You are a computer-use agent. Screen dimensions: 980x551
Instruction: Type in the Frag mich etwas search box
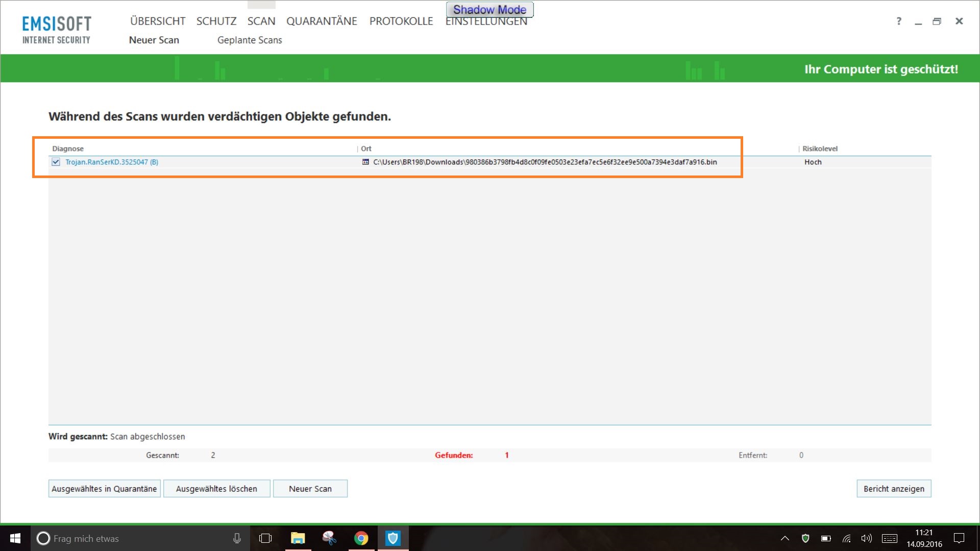133,538
